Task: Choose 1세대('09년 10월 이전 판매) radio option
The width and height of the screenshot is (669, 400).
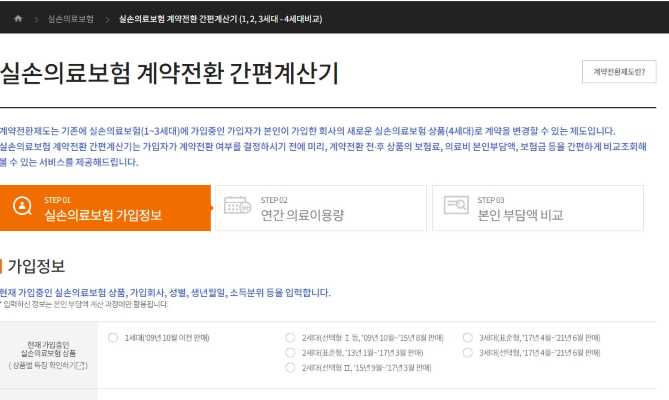Action: 113,338
